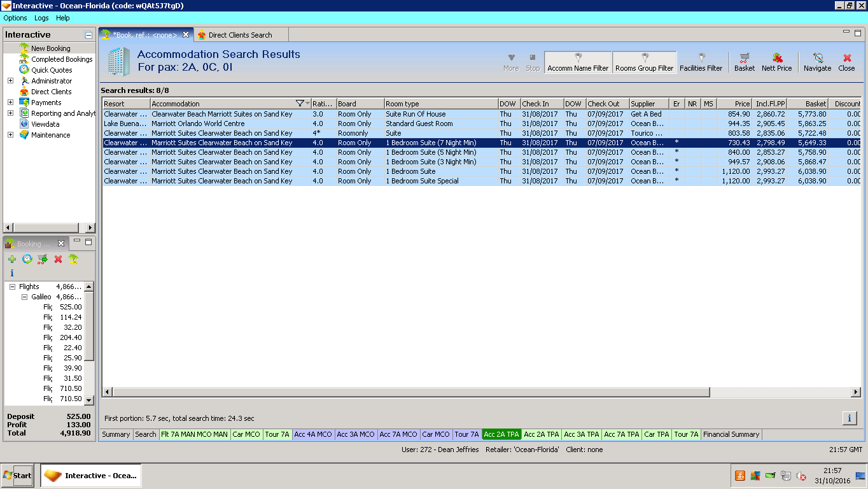Click the blue info button at bottom right

(849, 418)
